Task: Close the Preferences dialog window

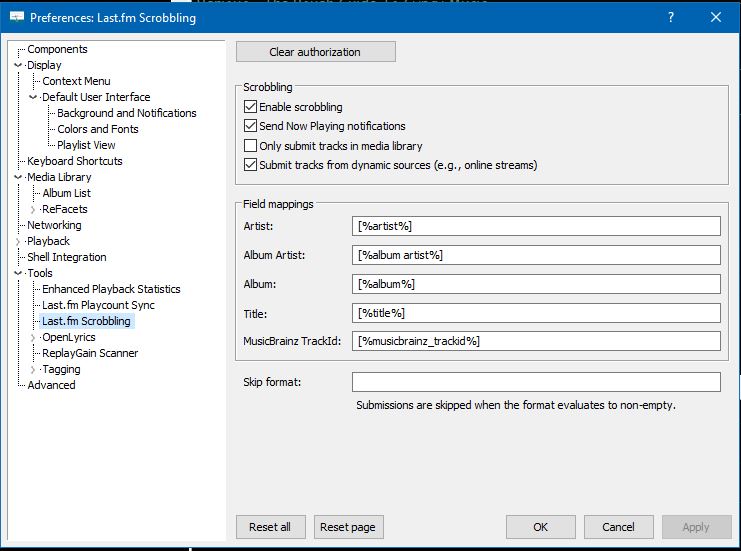Action: (x=716, y=17)
